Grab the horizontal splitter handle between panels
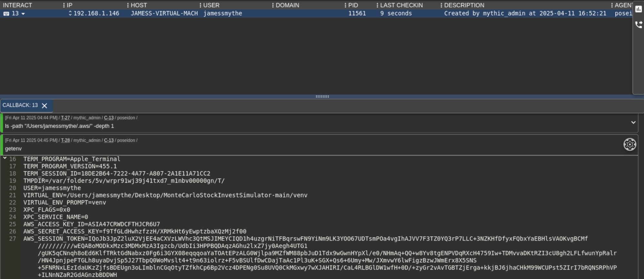Viewport: 644px width, 279px height. (x=322, y=97)
